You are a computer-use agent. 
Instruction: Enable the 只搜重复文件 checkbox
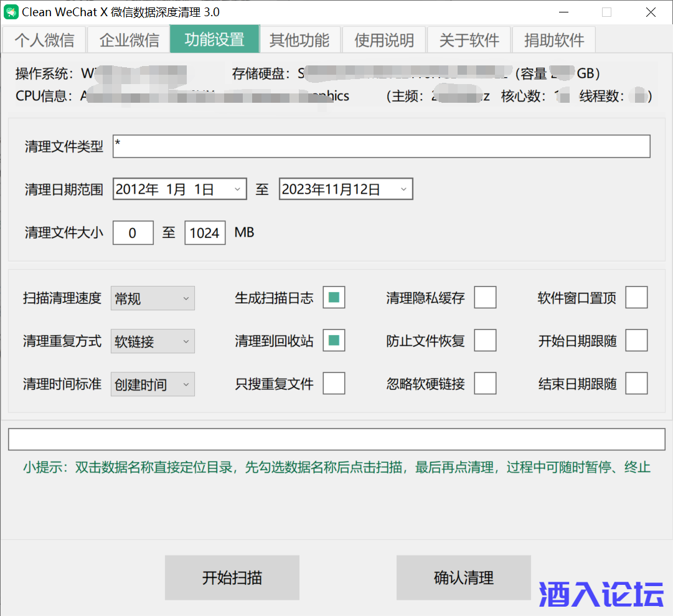click(x=334, y=384)
